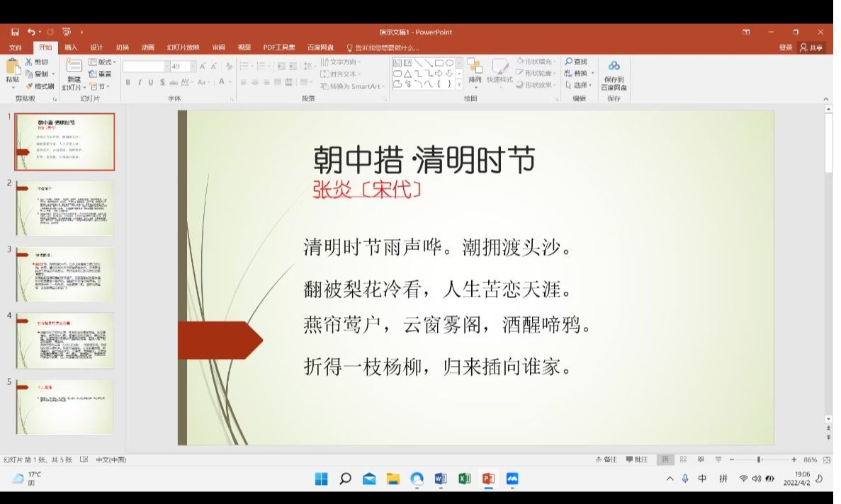Image resolution: width=841 pixels, height=504 pixels.
Task: Open the Insert (插入) ribbon tab
Action: (71, 47)
